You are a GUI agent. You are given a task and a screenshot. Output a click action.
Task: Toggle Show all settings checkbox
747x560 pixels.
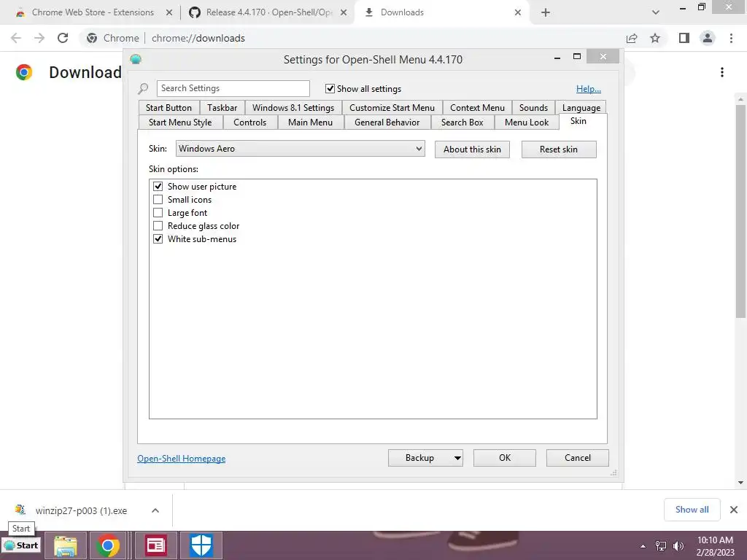click(x=330, y=88)
